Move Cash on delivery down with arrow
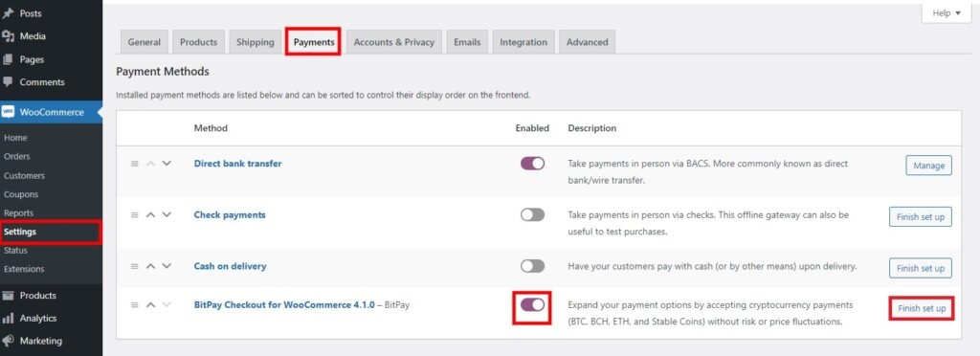Viewport: 980px width, 356px height. pyautogui.click(x=167, y=266)
